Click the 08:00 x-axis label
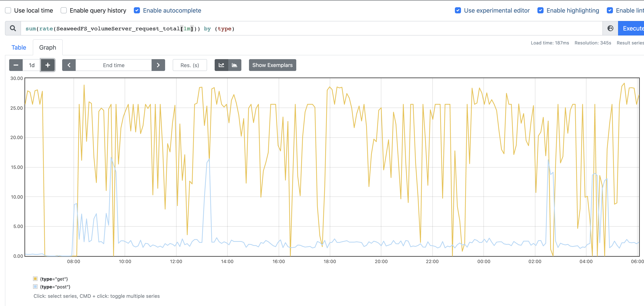Image resolution: width=644 pixels, height=306 pixels. click(74, 262)
